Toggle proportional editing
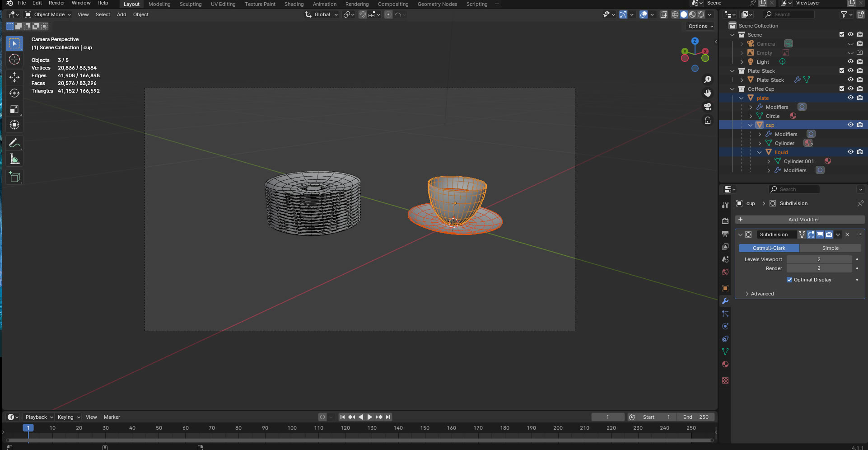This screenshot has width=868, height=450. (388, 14)
